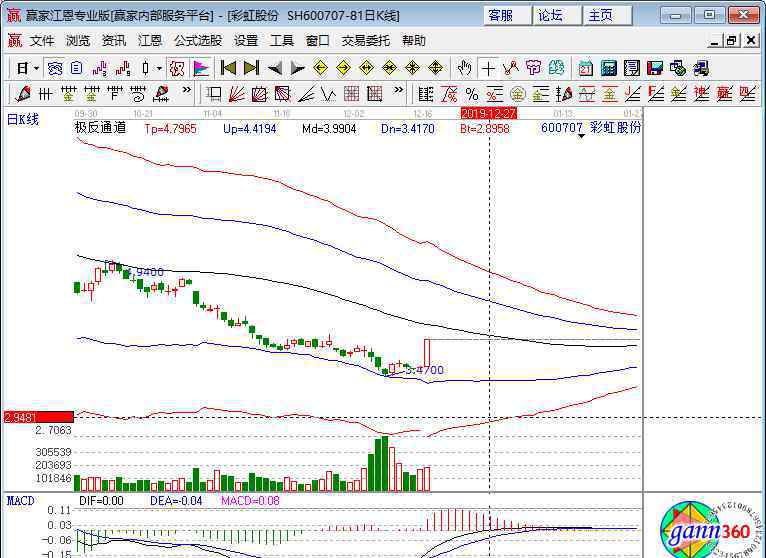Open the 工具 menu

281,41
